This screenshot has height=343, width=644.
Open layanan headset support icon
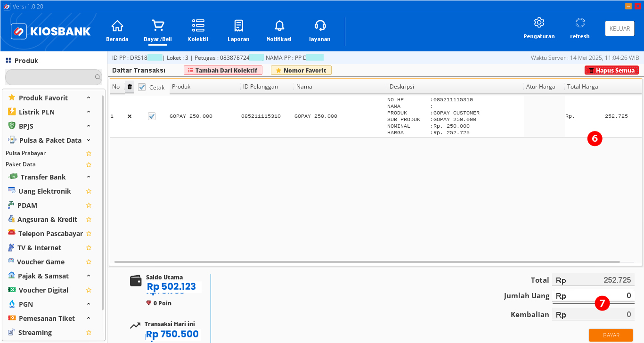(320, 25)
